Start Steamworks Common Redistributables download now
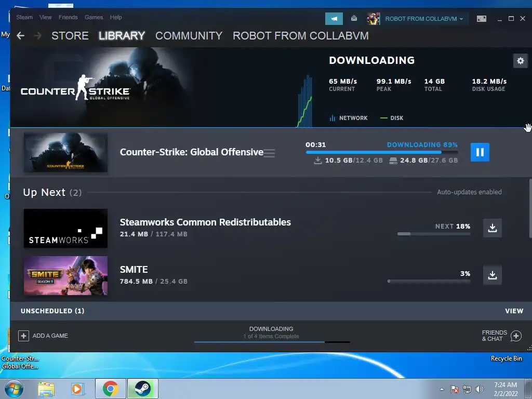The image size is (532, 399). (493, 228)
